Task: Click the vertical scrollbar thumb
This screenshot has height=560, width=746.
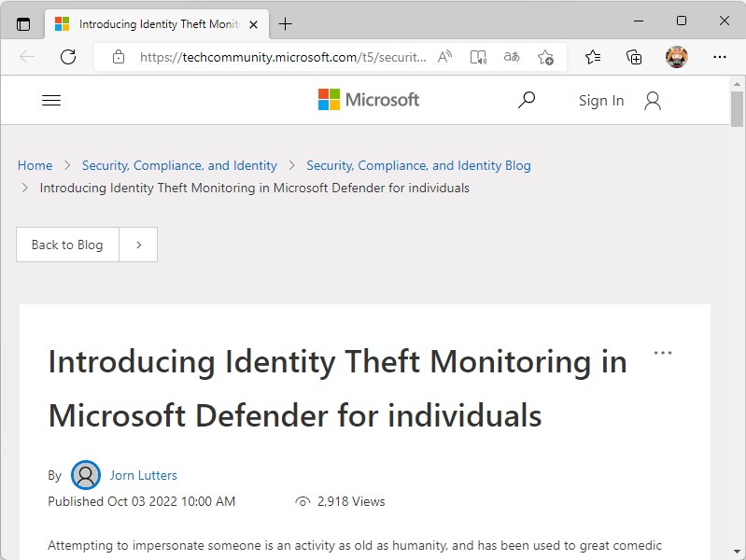Action: coord(737,109)
